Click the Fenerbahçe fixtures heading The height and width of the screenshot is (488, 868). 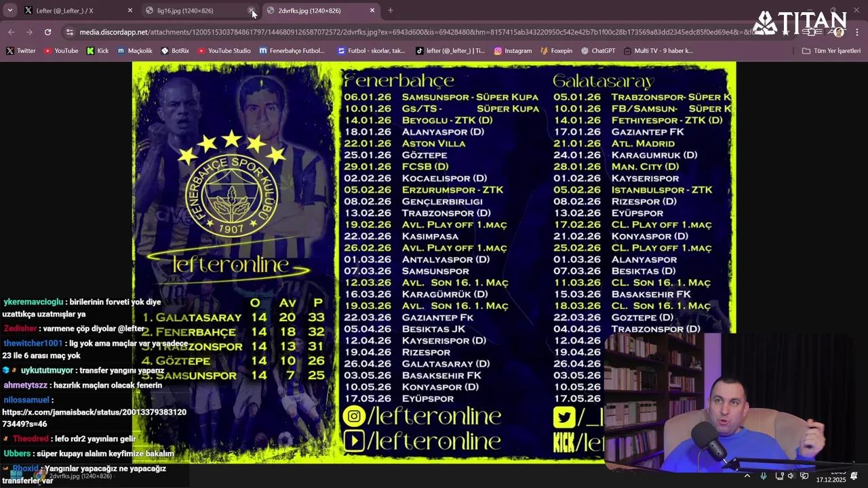[x=399, y=81]
